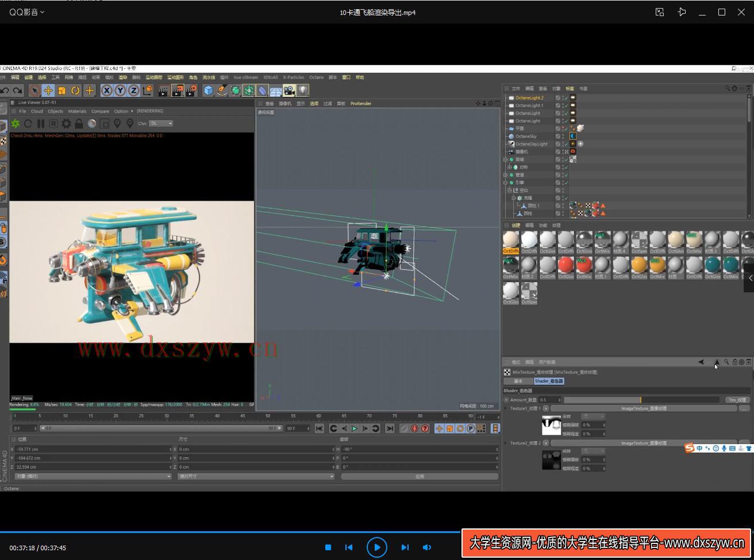Toggle the Live Viewer resolution lock icon
The image size is (754, 560).
tap(79, 123)
